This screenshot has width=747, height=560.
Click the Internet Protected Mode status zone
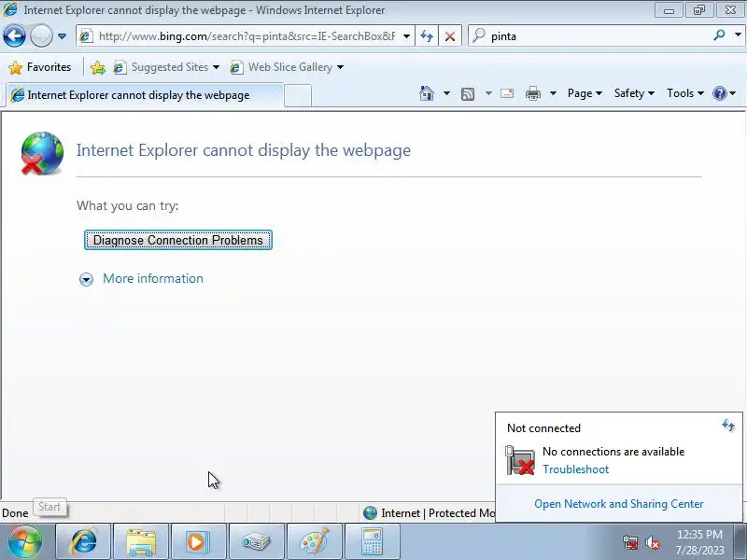tap(429, 513)
